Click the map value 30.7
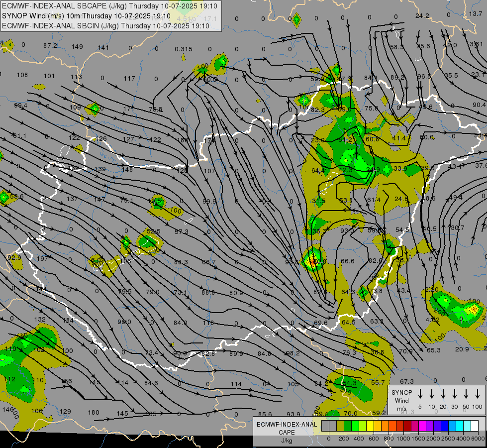 pos(457,228)
